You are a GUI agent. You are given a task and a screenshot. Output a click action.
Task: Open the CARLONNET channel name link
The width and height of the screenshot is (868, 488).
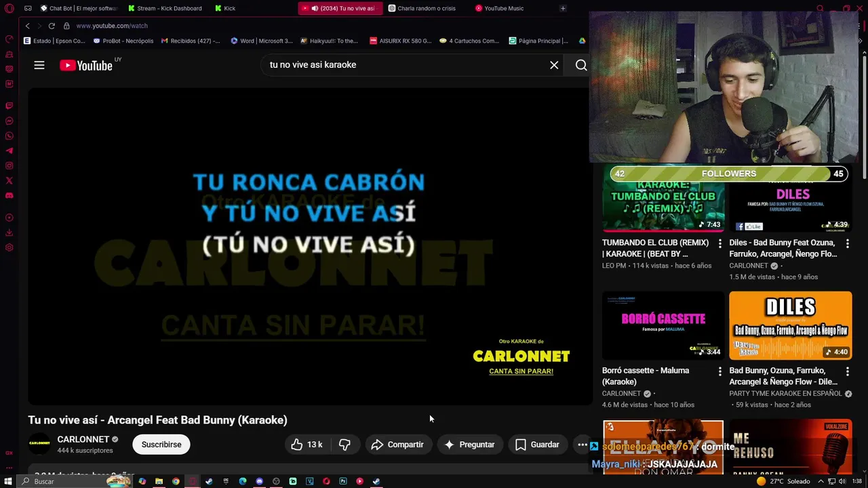83,439
